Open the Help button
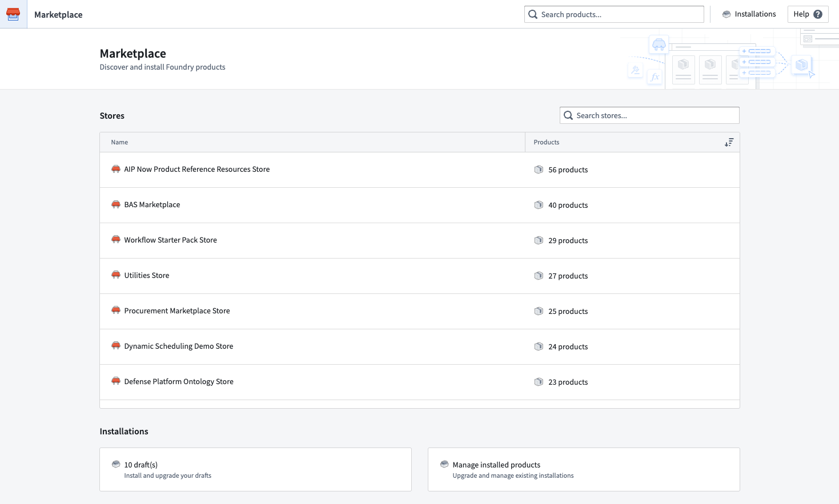839x504 pixels. pyautogui.click(x=808, y=14)
